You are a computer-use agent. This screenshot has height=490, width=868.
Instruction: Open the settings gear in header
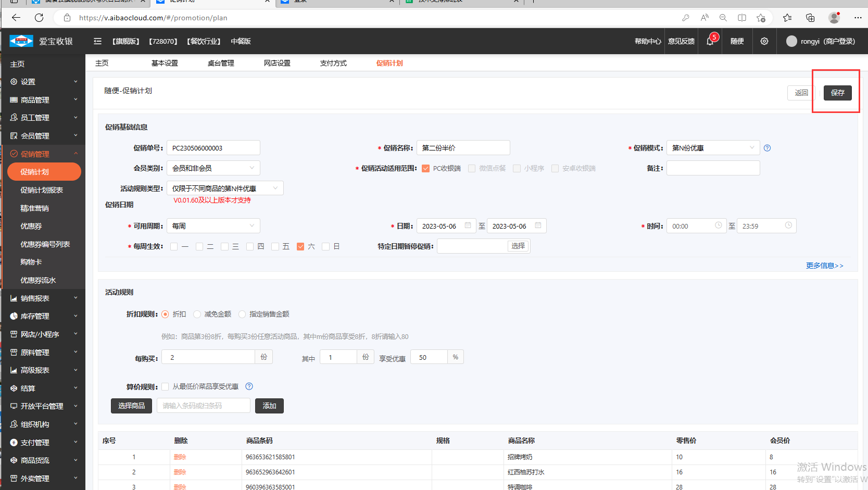pyautogui.click(x=764, y=41)
